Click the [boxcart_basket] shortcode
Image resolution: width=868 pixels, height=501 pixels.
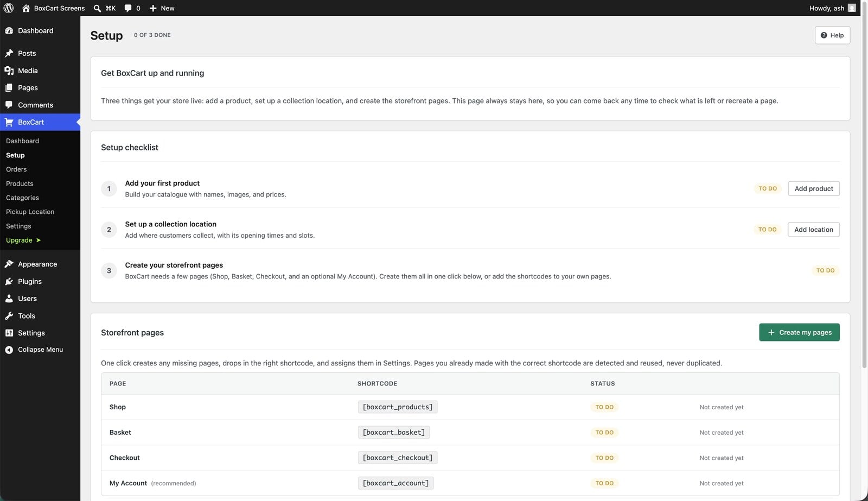pos(394,433)
